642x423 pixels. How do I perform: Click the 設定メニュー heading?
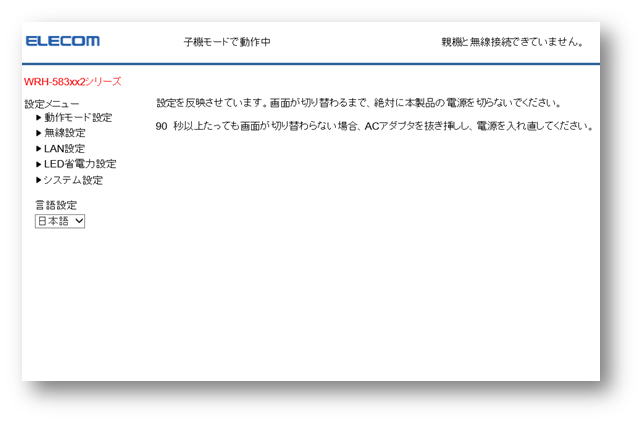[x=52, y=104]
